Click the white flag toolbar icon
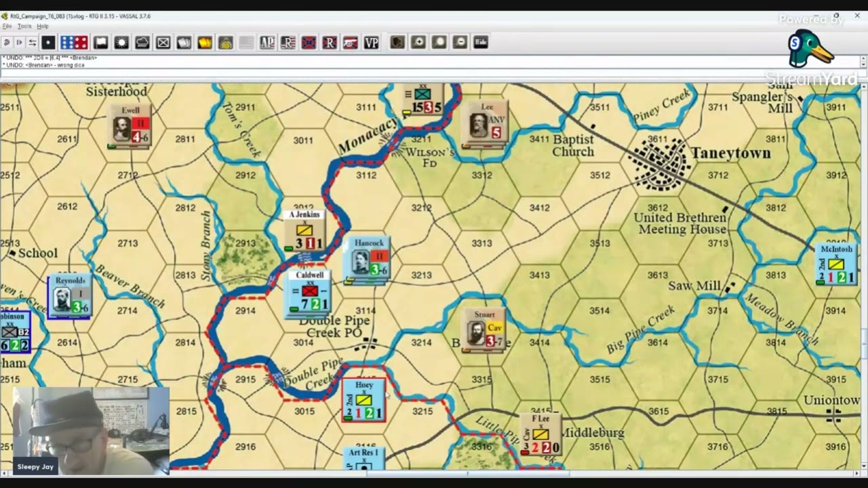Viewport: 868px width, 488px height. tap(101, 43)
